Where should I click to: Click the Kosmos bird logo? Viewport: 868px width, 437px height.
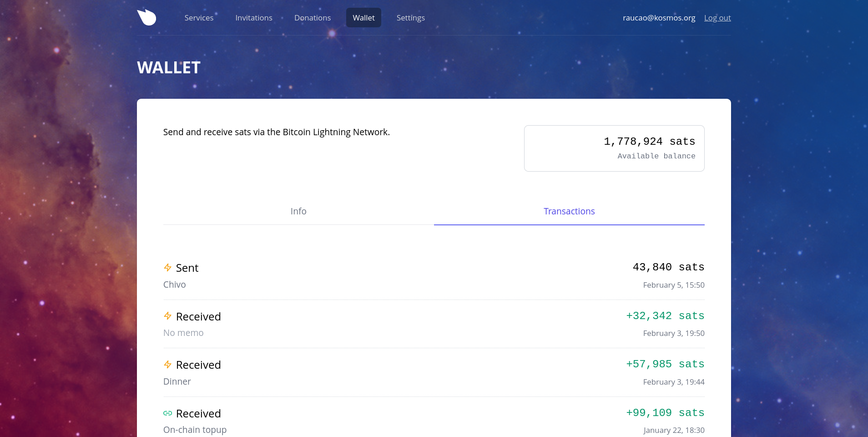pos(146,17)
